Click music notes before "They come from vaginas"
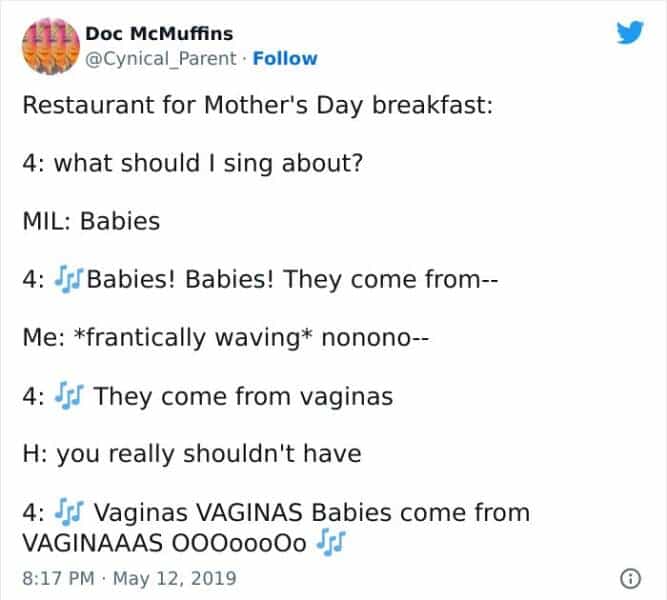 tap(69, 396)
